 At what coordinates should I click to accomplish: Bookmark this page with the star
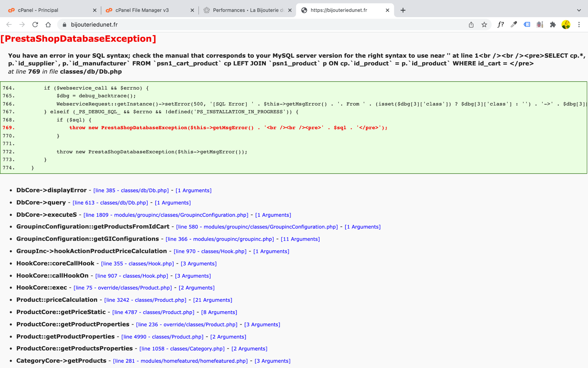coord(484,25)
